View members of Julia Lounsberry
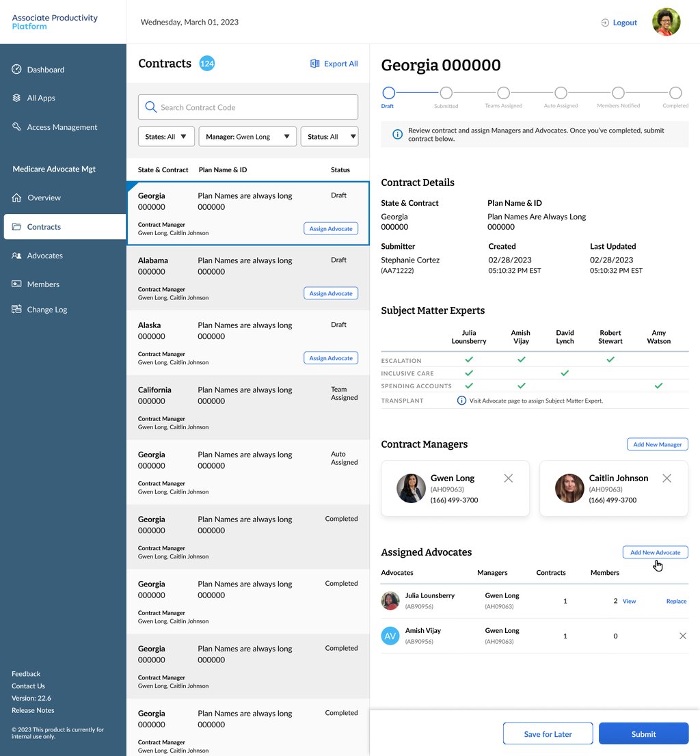This screenshot has height=756, width=700. coord(629,602)
